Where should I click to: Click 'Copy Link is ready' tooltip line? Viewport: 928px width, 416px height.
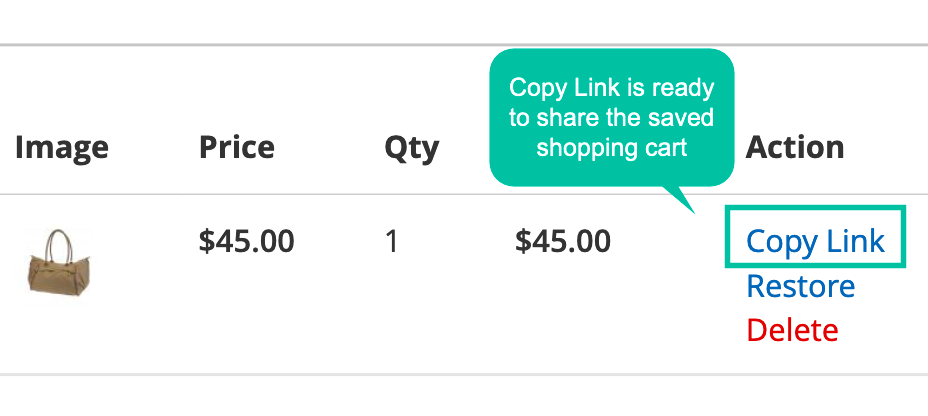click(x=611, y=88)
